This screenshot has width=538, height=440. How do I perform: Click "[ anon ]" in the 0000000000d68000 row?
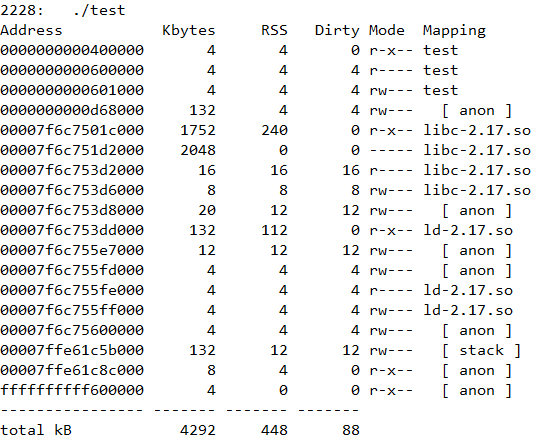477,110
